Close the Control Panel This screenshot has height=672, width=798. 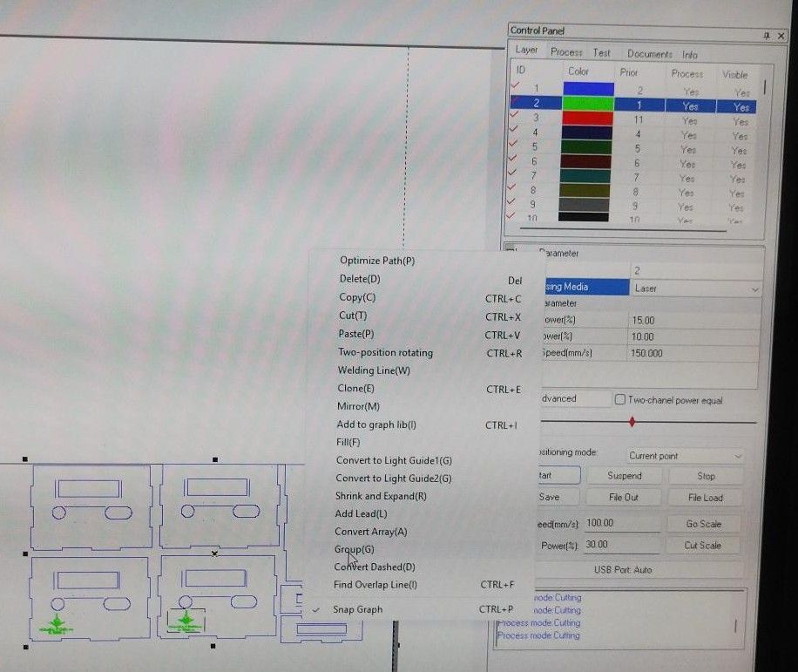pos(781,36)
